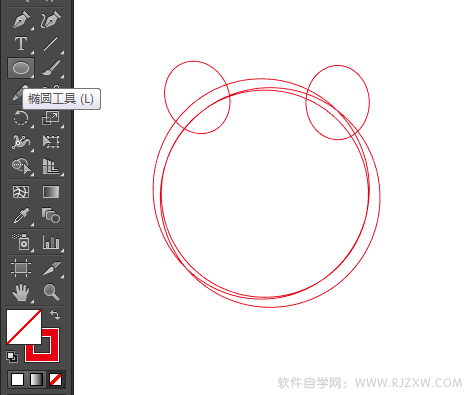Image resolution: width=468 pixels, height=395 pixels.
Task: Select the Type tool
Action: pyautogui.click(x=21, y=44)
